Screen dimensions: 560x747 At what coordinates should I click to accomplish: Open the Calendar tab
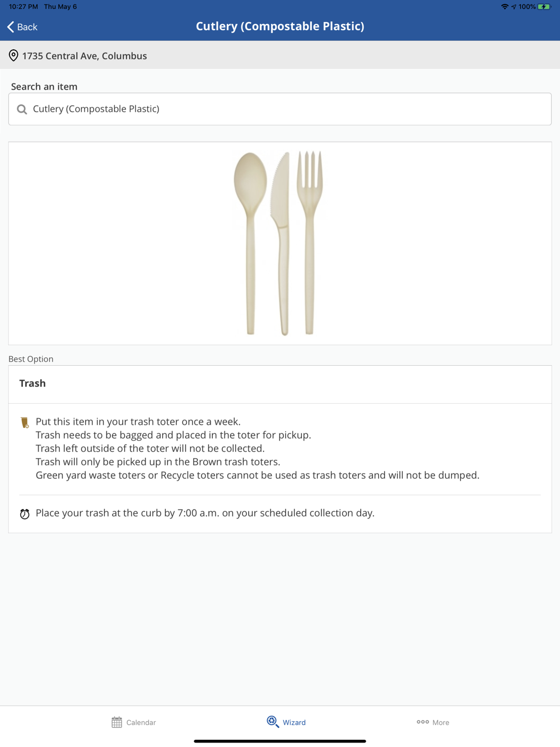click(134, 722)
